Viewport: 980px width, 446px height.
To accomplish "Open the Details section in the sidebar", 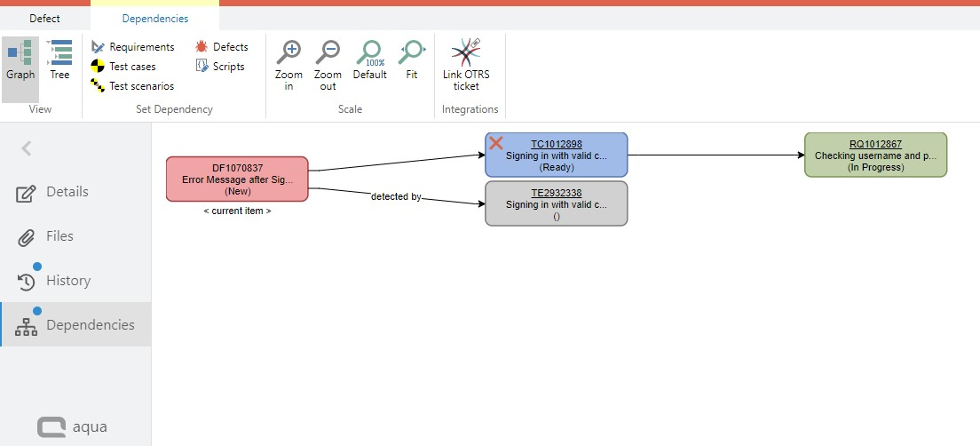I will tap(67, 192).
